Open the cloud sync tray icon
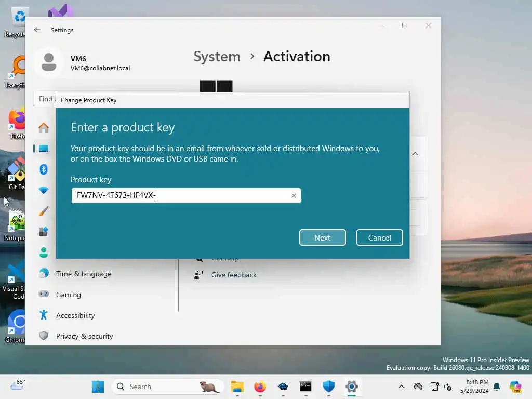The image size is (532, 399). (x=418, y=387)
